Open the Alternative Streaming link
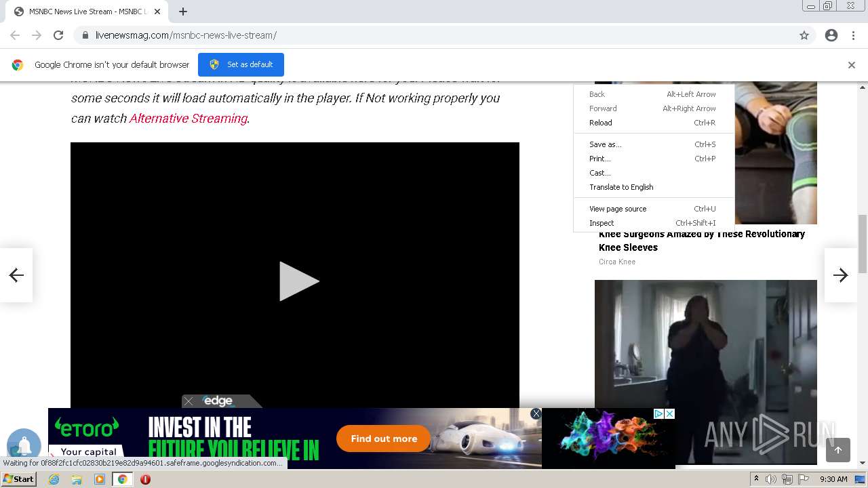The width and height of the screenshot is (868, 488). coord(188,118)
